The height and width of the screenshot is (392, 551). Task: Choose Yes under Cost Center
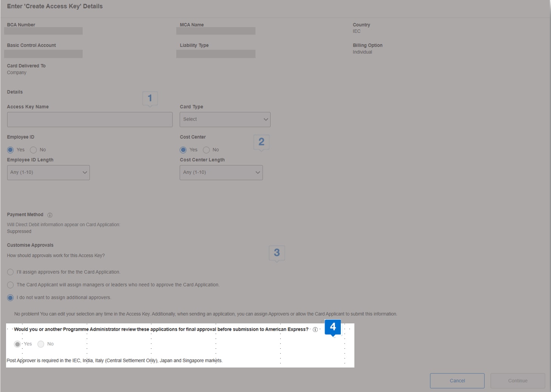point(183,150)
